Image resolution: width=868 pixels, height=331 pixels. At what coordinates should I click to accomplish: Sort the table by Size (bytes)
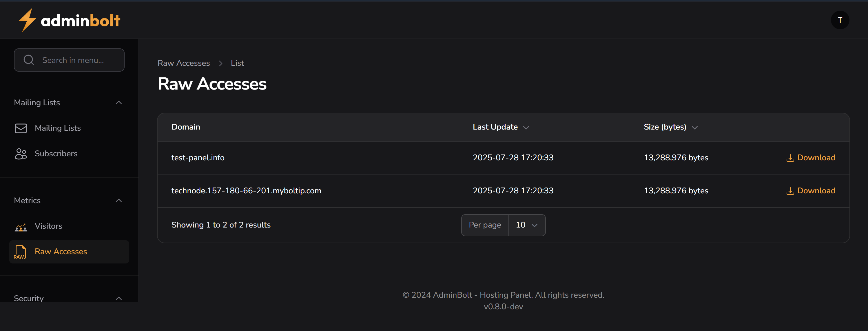click(x=670, y=127)
